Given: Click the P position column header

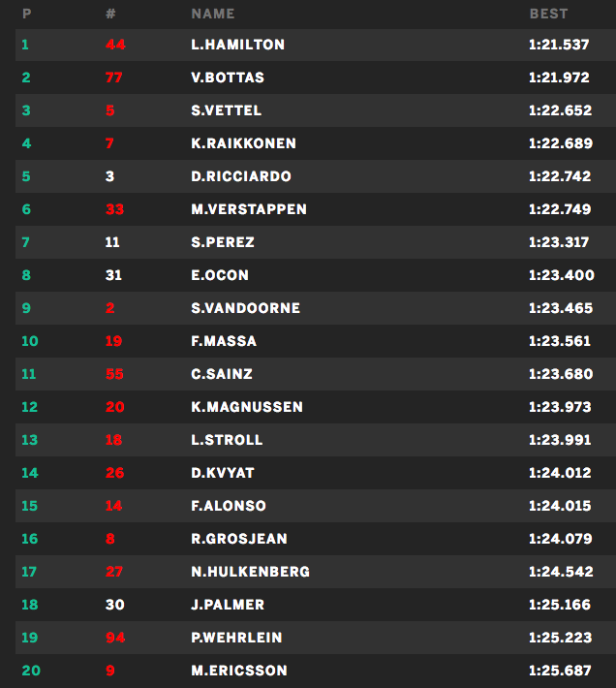Looking at the screenshot, I should (26, 15).
